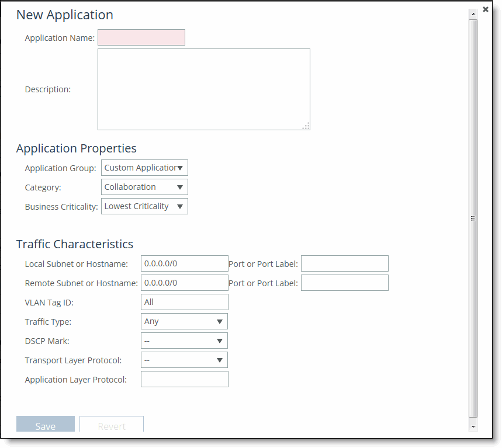502x448 pixels.
Task: Focus the local Port or Port Label field
Action: pos(344,264)
